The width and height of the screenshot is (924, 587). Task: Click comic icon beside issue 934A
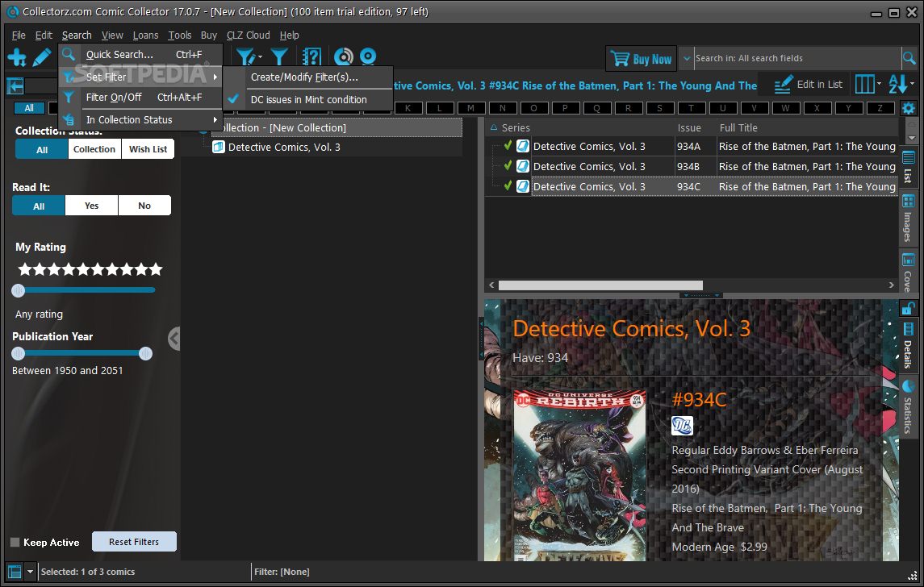pyautogui.click(x=523, y=146)
